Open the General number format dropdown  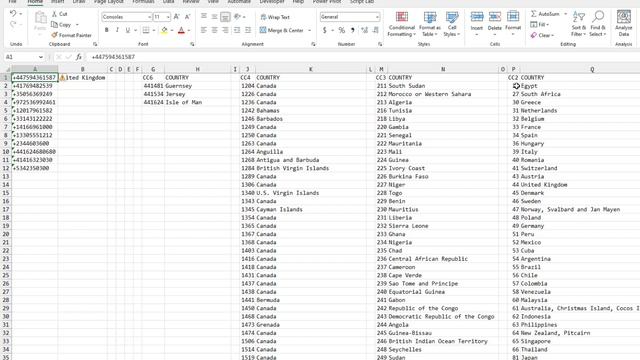[x=377, y=17]
